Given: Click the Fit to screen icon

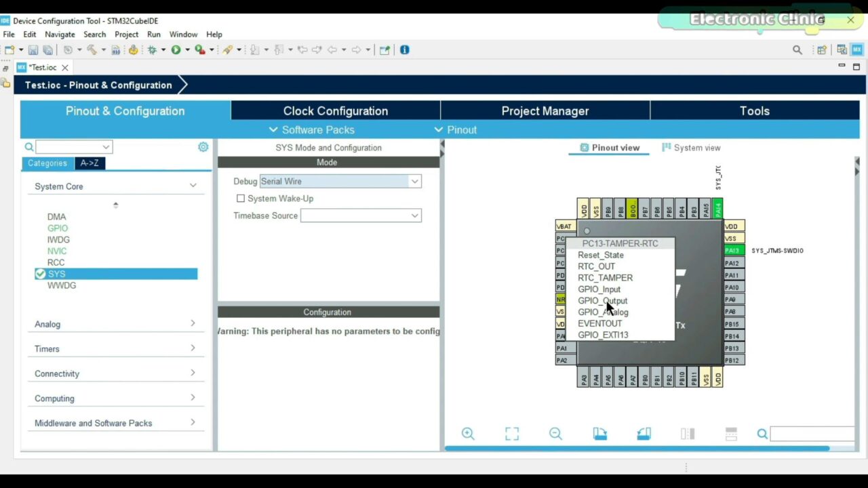Looking at the screenshot, I should point(512,434).
